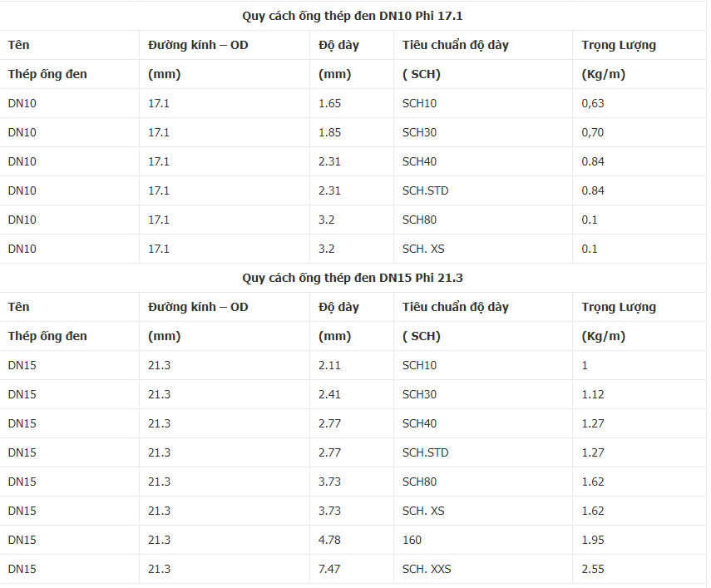Image resolution: width=711 pixels, height=588 pixels.
Task: Click the 0,70 weight cell
Action: pyautogui.click(x=593, y=132)
